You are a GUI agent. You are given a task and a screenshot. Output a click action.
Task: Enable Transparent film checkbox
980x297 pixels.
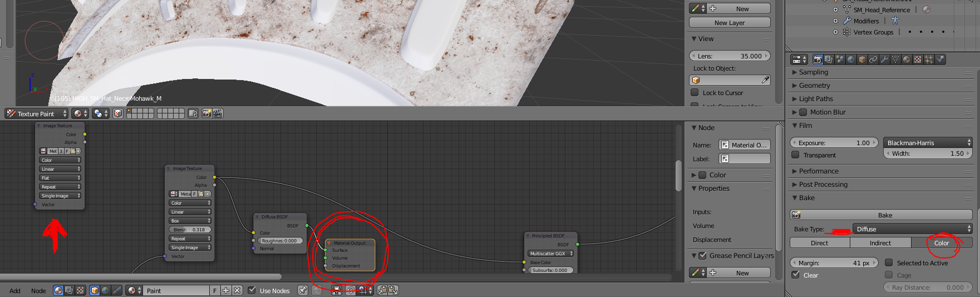[796, 155]
